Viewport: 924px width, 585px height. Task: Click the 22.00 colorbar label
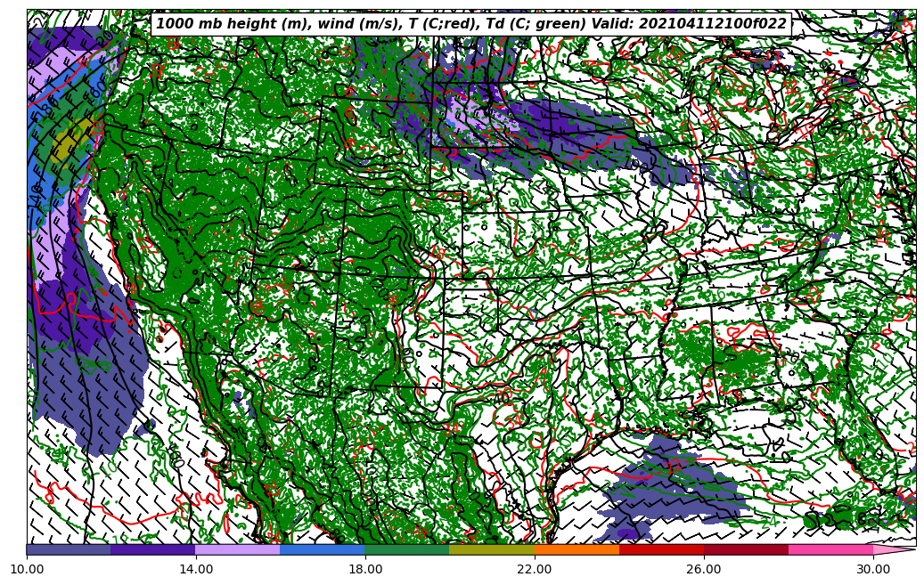click(x=535, y=569)
